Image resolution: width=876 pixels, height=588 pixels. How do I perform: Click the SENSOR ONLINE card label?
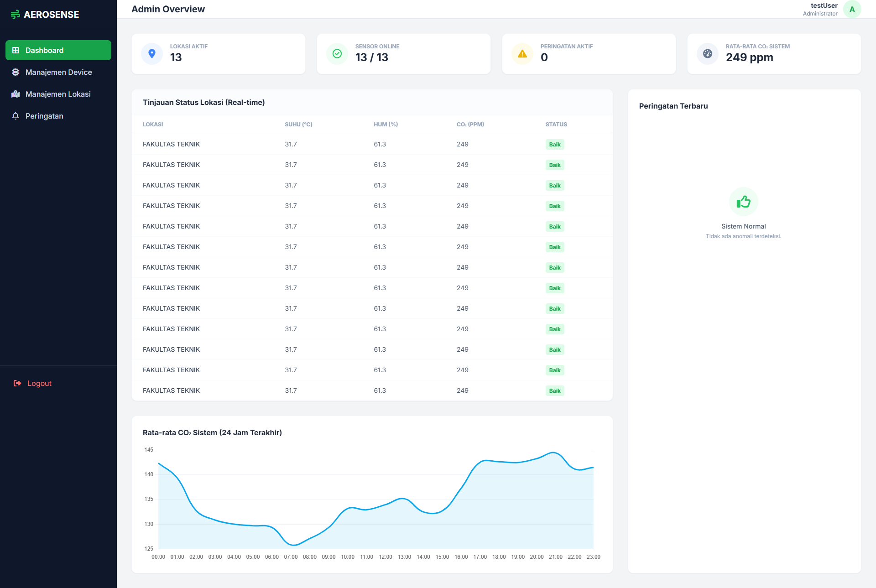coord(377,47)
